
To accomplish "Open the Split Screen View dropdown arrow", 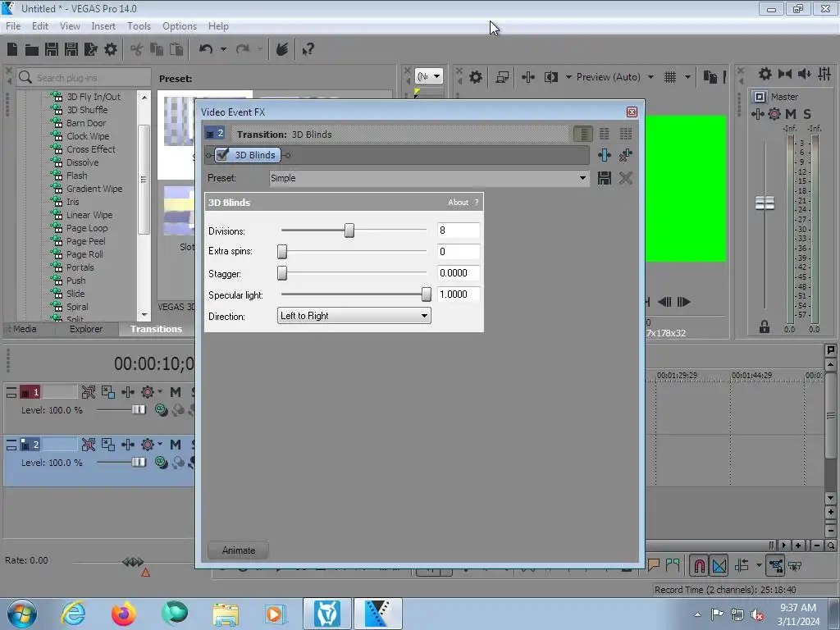I will pyautogui.click(x=568, y=77).
